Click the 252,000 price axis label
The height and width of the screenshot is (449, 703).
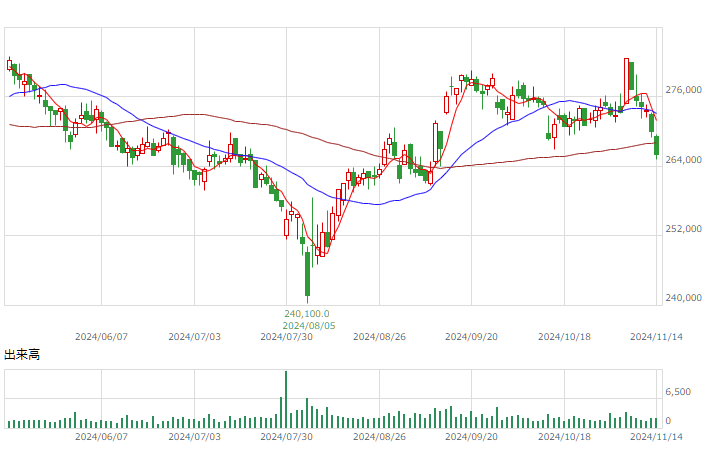(x=683, y=229)
